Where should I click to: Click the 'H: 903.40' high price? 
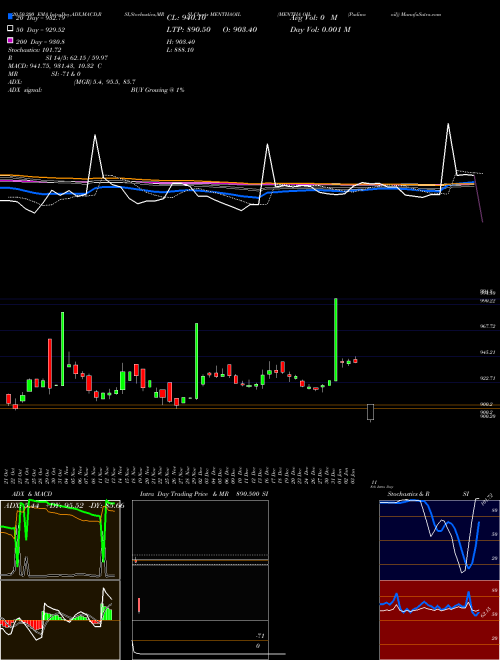pos(181,42)
